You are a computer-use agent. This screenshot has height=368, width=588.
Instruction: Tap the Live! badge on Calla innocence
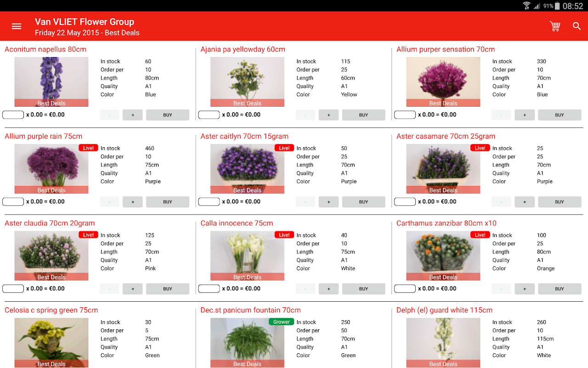[284, 235]
